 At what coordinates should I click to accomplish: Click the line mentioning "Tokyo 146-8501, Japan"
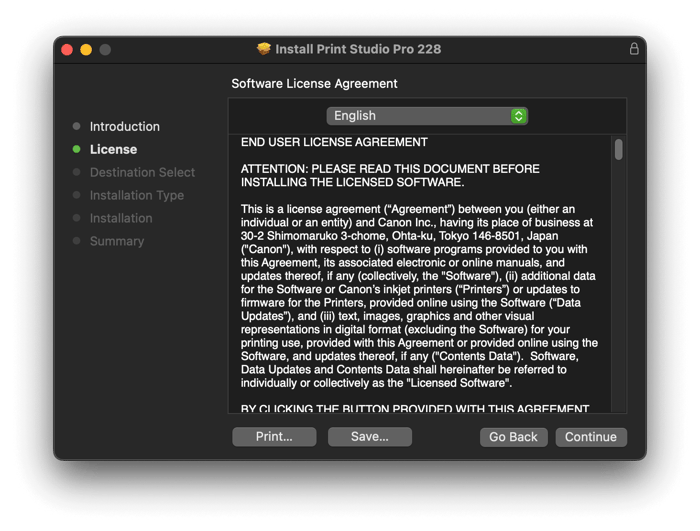[x=400, y=236]
